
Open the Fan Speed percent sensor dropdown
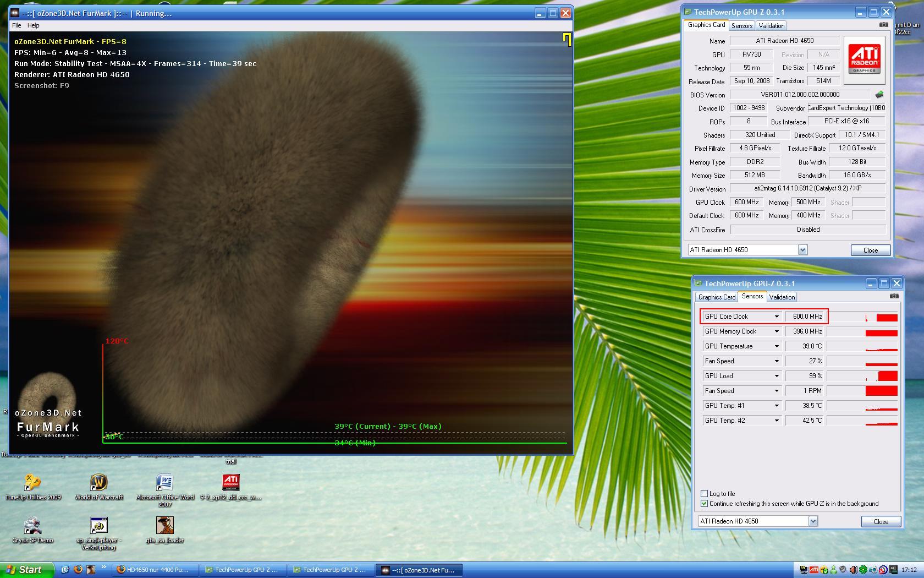click(x=777, y=361)
